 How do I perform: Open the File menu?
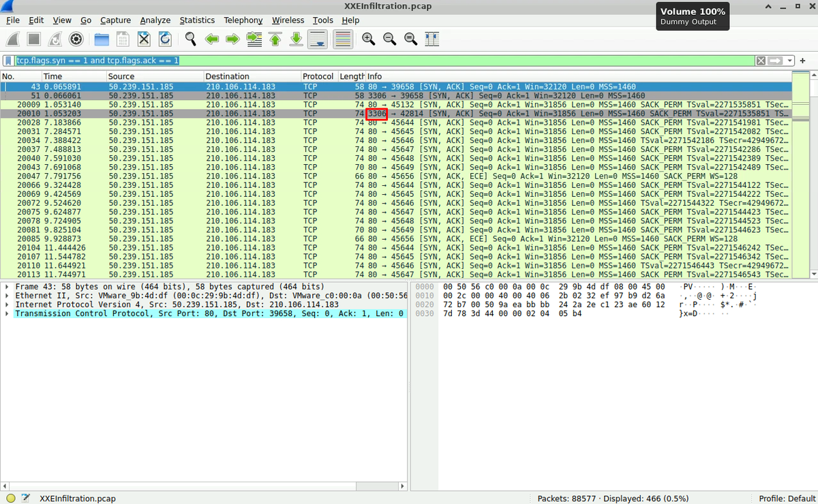(13, 20)
